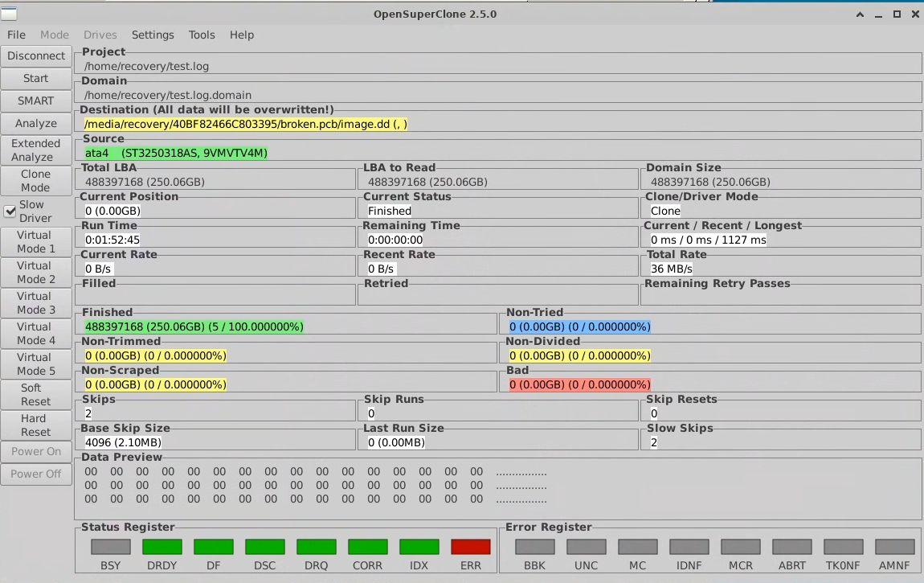Viewport: 924px width, 583px height.
Task: Click the MCR error register indicator
Action: [x=741, y=547]
